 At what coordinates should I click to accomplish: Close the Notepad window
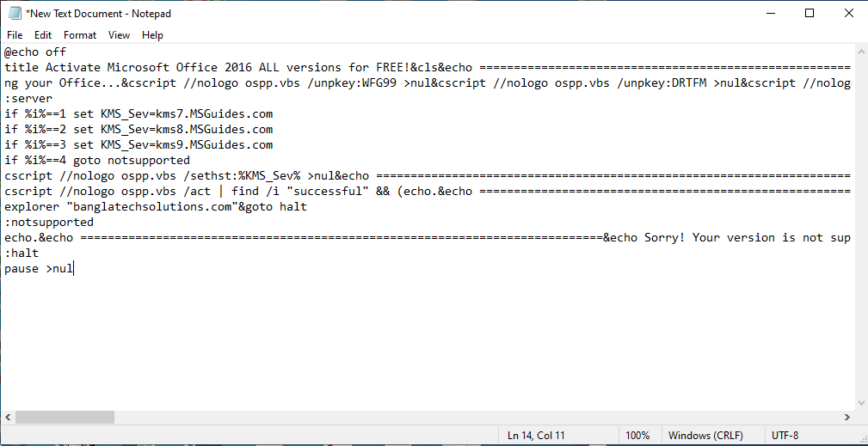click(x=848, y=13)
